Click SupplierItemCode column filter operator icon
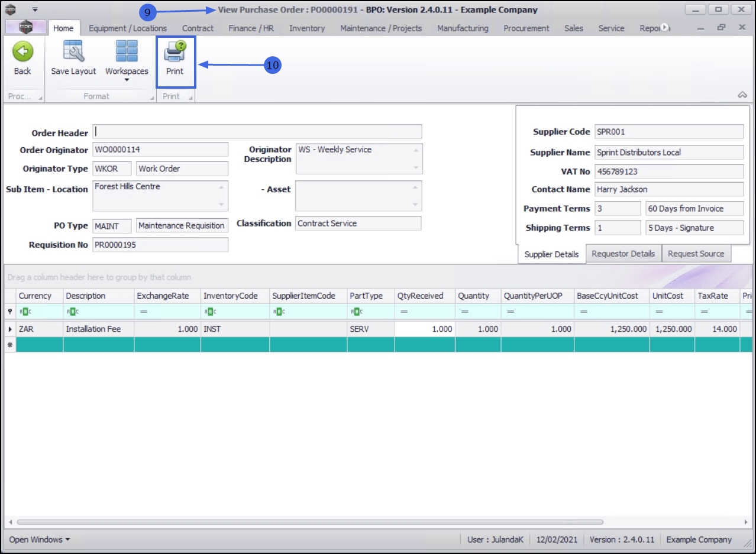This screenshot has width=756, height=554. click(x=279, y=312)
